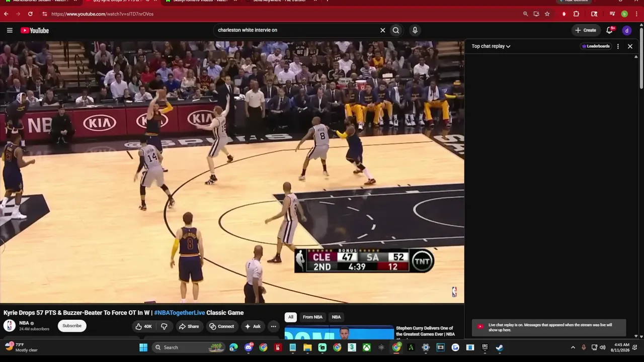Open the Windows Start menu

coord(143,347)
